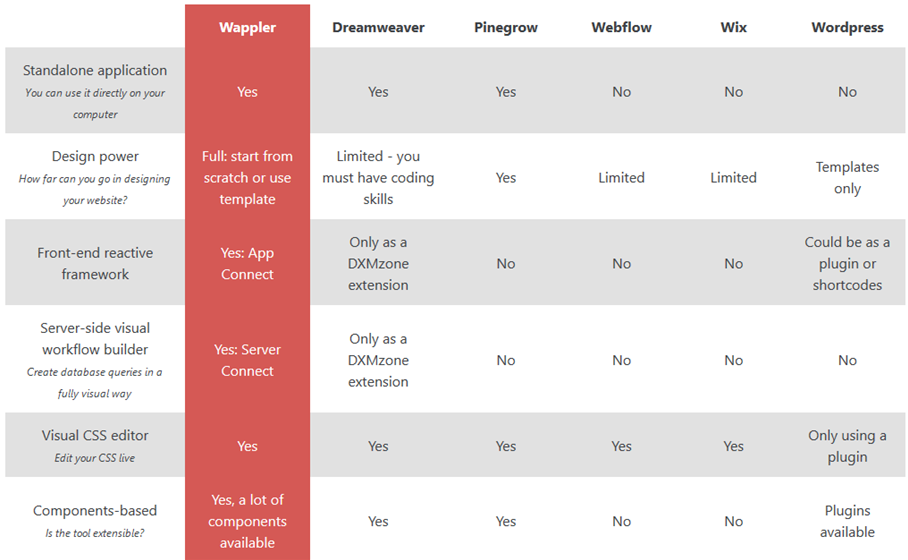The width and height of the screenshot is (908, 560).
Task: Select Wordpress Only using a plugin cell
Action: 847,446
